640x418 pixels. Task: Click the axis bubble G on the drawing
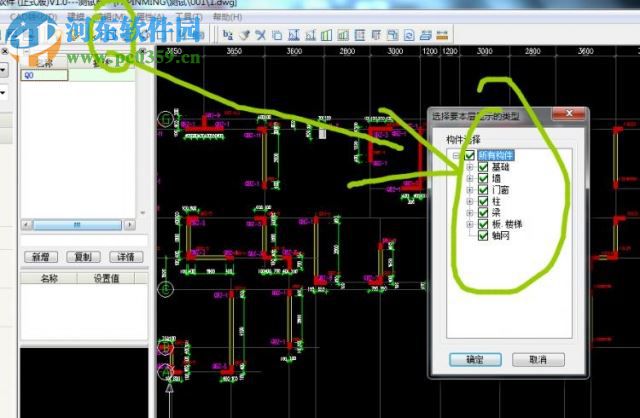pyautogui.click(x=165, y=119)
